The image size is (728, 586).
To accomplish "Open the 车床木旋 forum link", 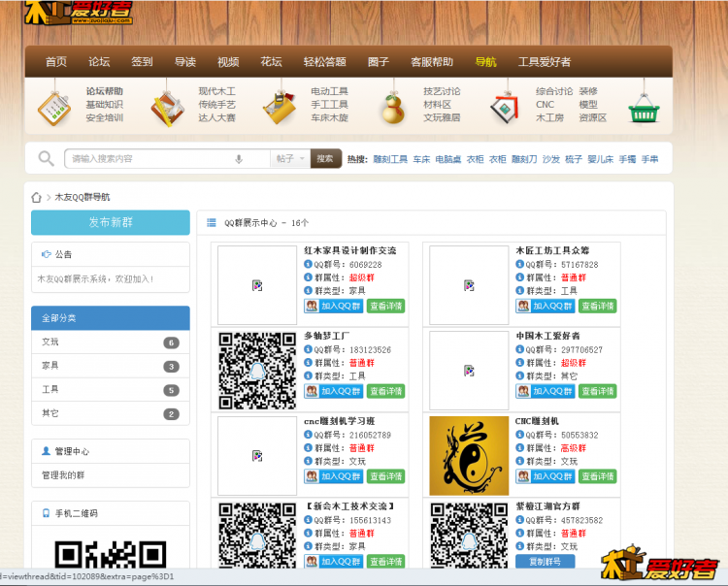I will pos(330,117).
